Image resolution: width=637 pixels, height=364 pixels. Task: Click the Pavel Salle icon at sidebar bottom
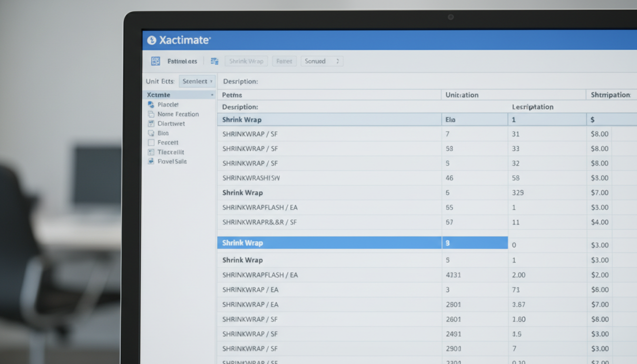(x=152, y=161)
